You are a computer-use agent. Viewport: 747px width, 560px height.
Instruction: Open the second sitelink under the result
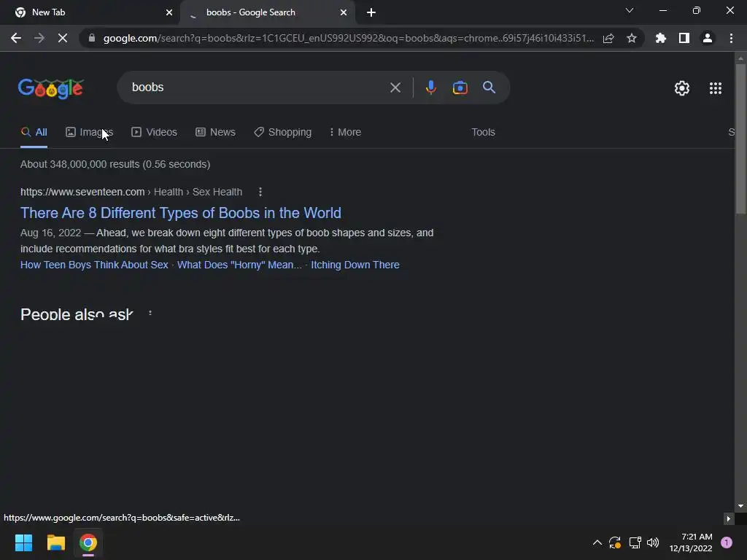pos(239,265)
